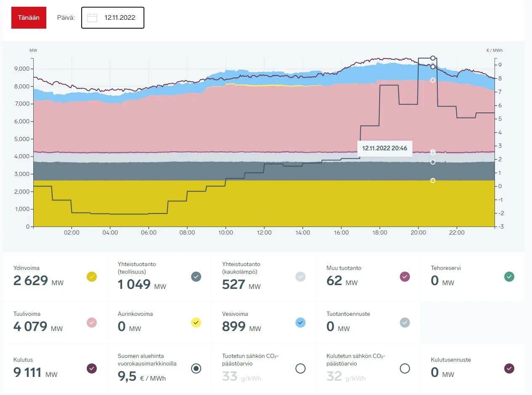532x395 pixels.
Task: Hide the Vesivoima blue series
Action: [x=301, y=323]
